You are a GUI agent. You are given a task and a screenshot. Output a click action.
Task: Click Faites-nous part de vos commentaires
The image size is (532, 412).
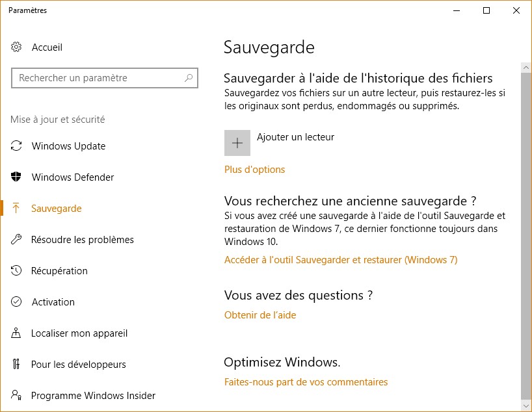306,382
